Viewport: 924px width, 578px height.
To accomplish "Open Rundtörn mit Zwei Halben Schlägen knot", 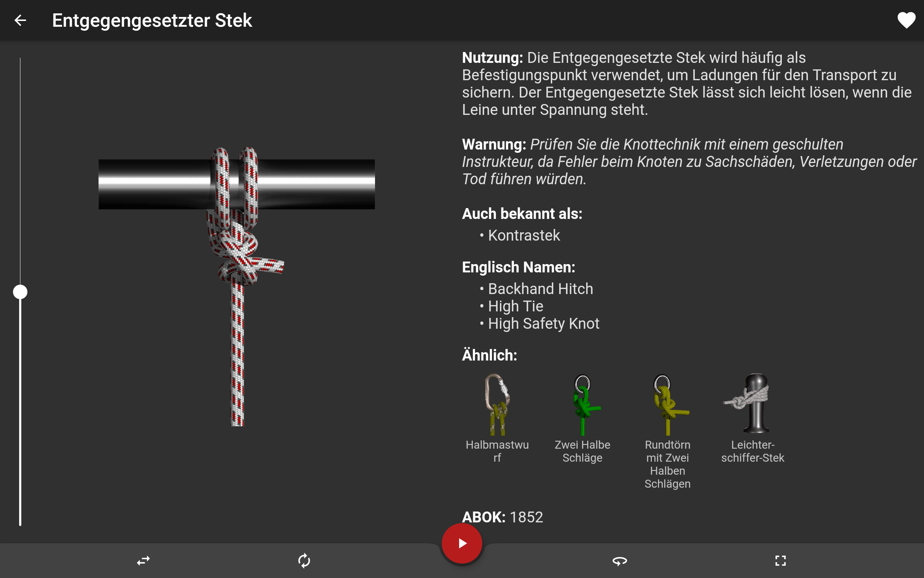I will point(667,431).
